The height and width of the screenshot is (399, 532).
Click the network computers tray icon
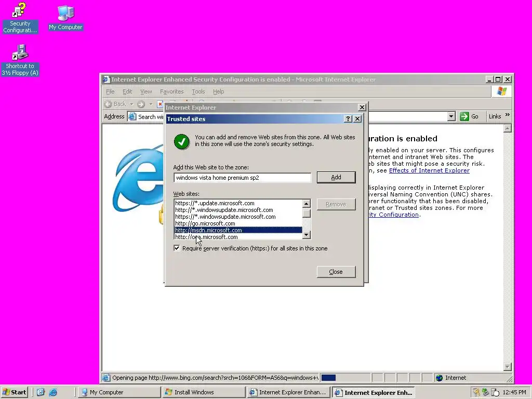pyautogui.click(x=486, y=392)
